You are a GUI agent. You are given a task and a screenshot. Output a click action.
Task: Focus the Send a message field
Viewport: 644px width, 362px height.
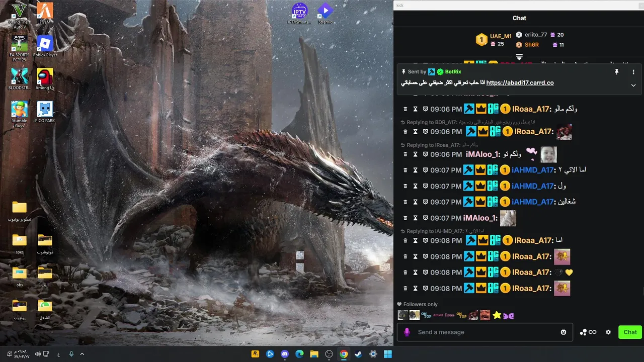point(485,332)
